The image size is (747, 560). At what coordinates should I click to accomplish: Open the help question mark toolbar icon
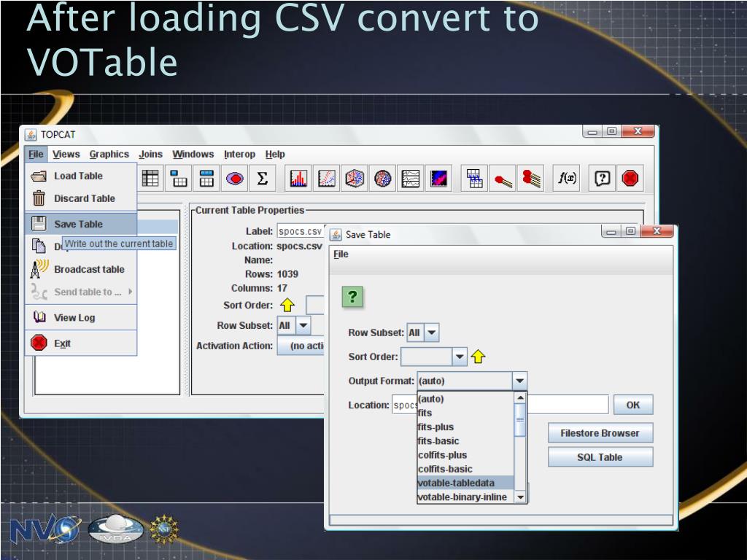[x=602, y=179]
